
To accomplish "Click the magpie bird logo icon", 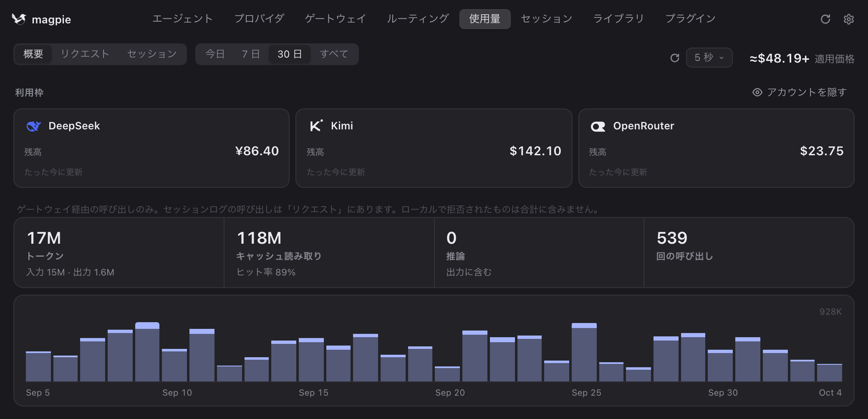I will tap(19, 19).
